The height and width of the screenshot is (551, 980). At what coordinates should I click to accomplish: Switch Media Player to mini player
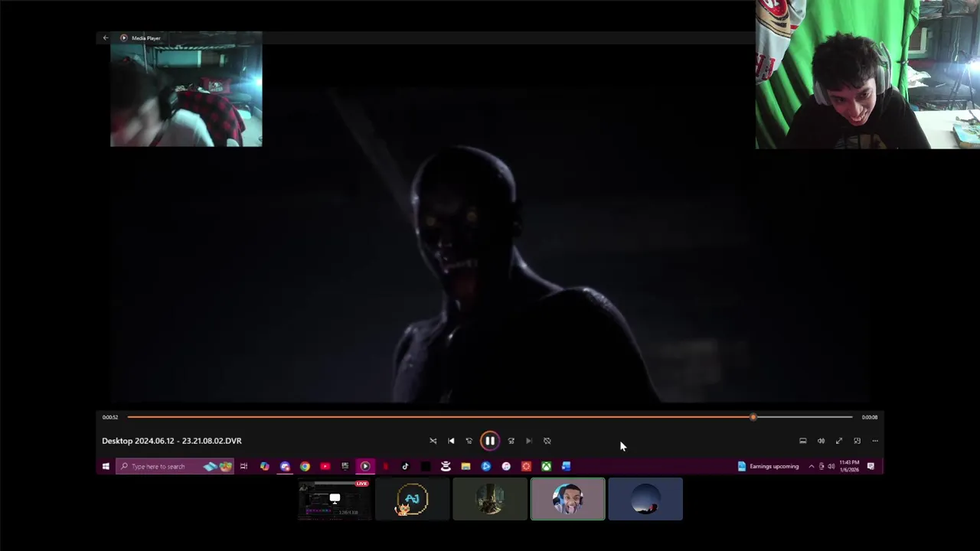[x=857, y=441]
